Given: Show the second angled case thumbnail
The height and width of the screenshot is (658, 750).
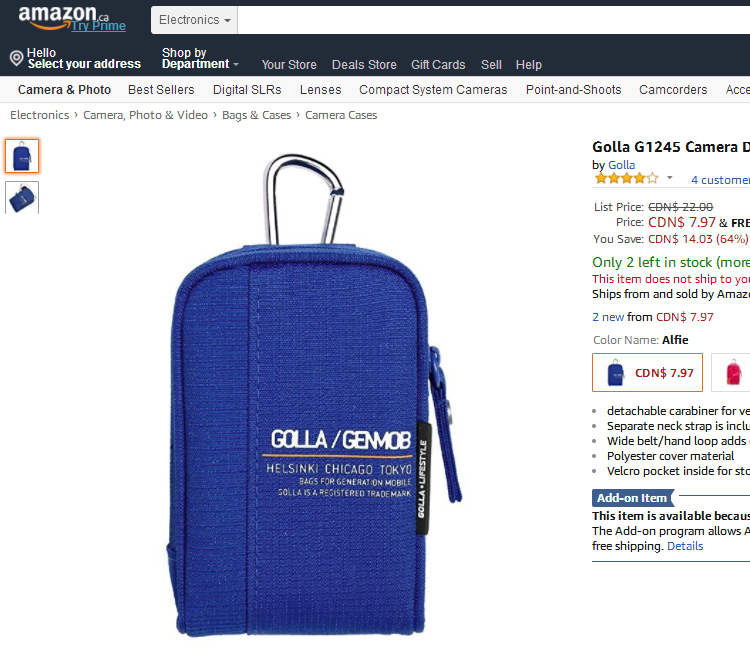Looking at the screenshot, I should (22, 197).
